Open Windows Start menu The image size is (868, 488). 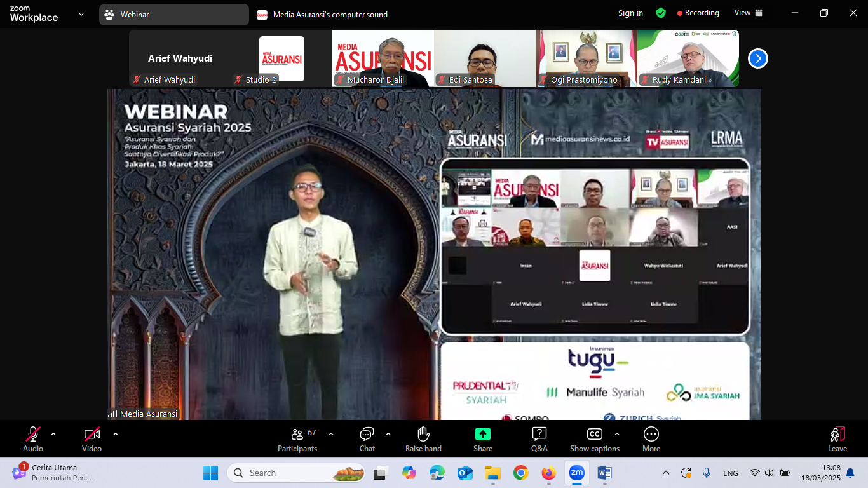coord(210,473)
